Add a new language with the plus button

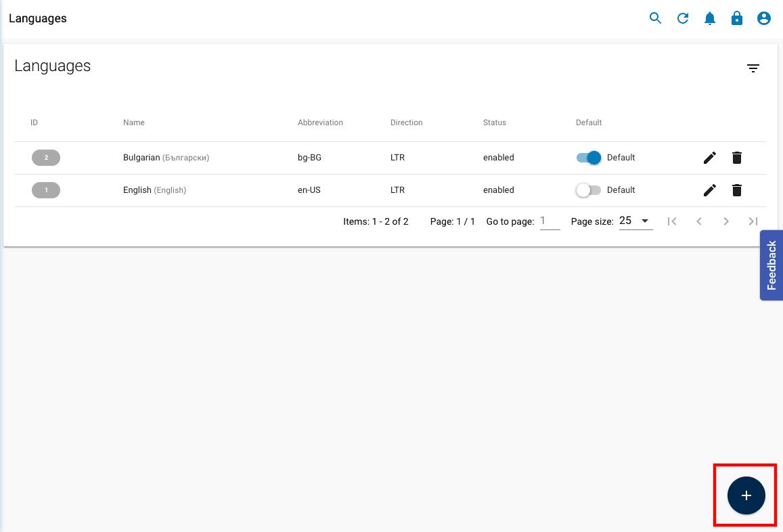tap(745, 495)
